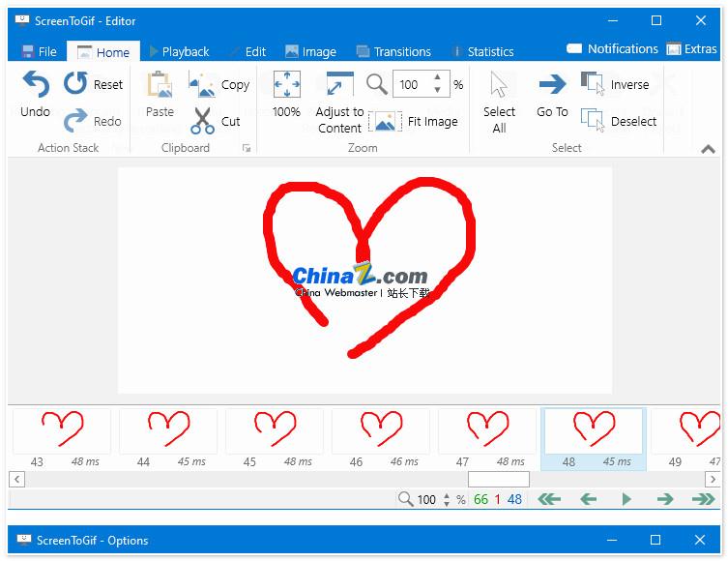Minimize the ScreenToGif Options window
This screenshot has width=728, height=561.
tap(612, 540)
